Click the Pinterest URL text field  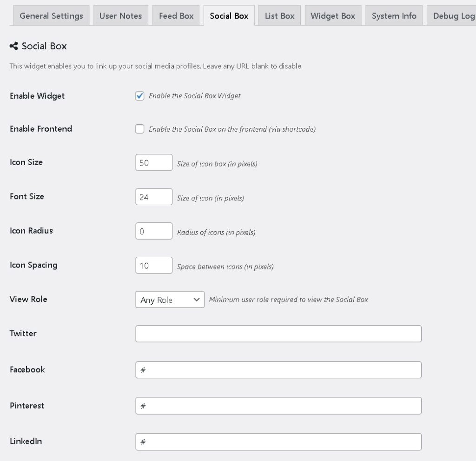[x=278, y=406]
